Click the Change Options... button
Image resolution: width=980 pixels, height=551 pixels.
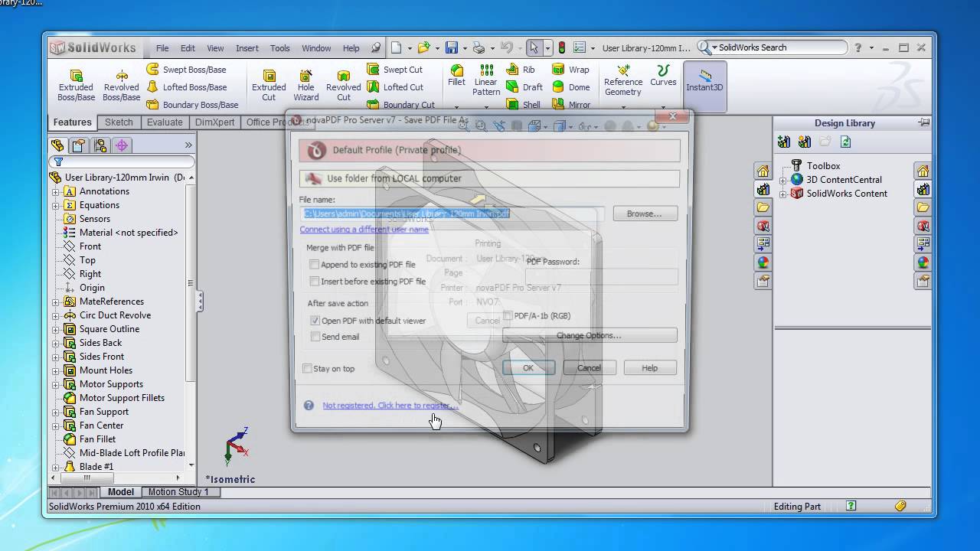click(x=589, y=335)
